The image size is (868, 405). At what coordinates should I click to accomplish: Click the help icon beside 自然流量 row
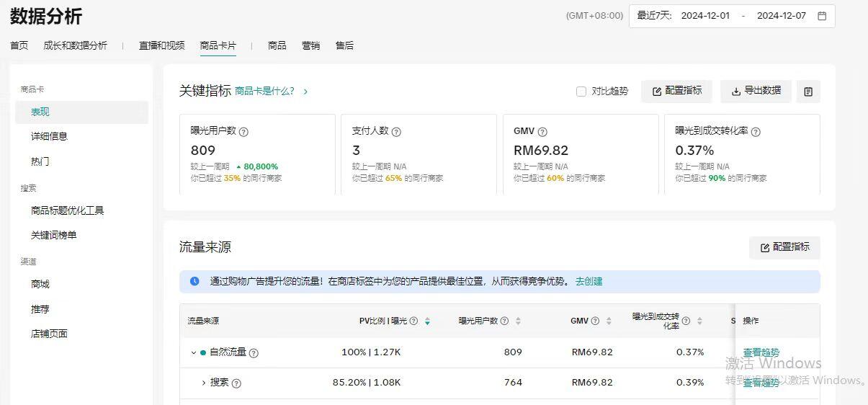(x=254, y=353)
